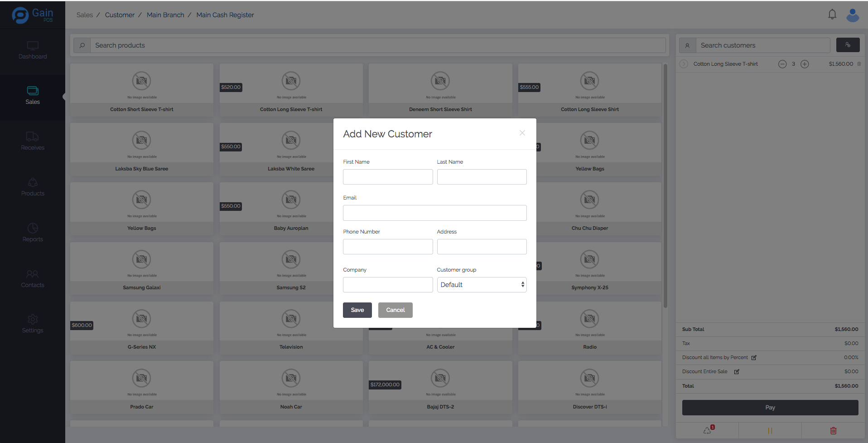Image resolution: width=868 pixels, height=443 pixels.
Task: Open the user profile avatar
Action: click(852, 15)
